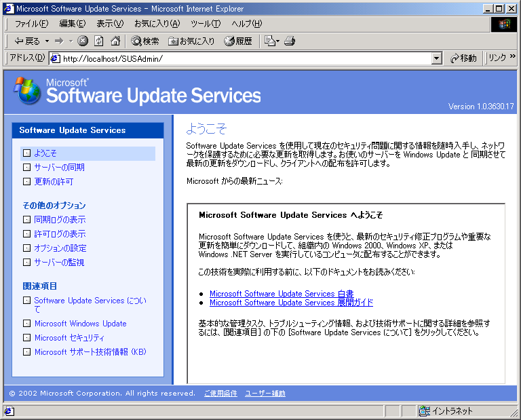
Task: Open Microsoft Windows Update sidebar link
Action: pos(81,324)
